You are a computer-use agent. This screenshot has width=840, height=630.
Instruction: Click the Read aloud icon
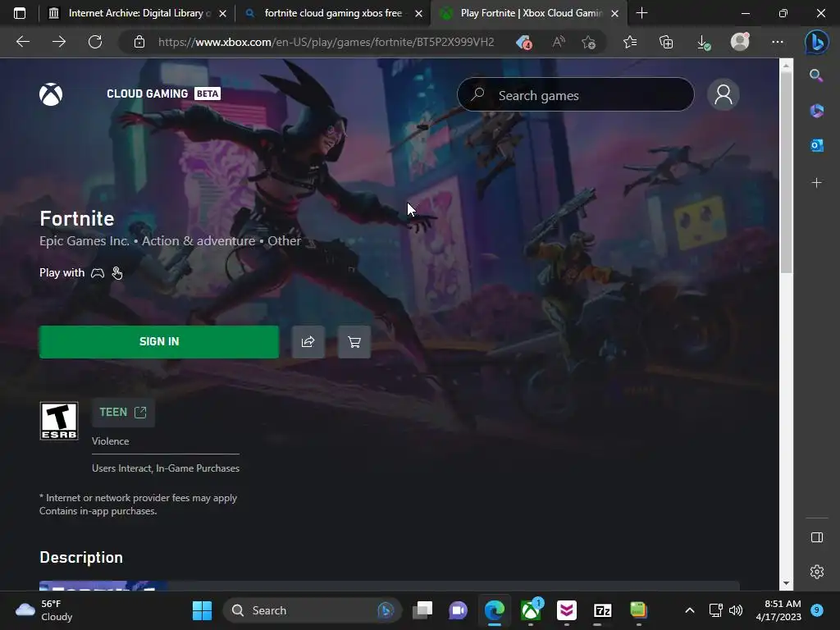tap(558, 42)
